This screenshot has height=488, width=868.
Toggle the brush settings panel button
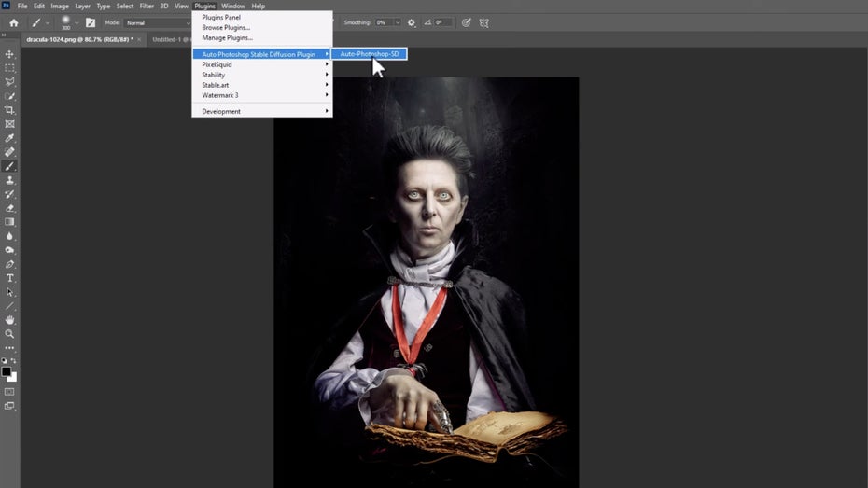[91, 22]
